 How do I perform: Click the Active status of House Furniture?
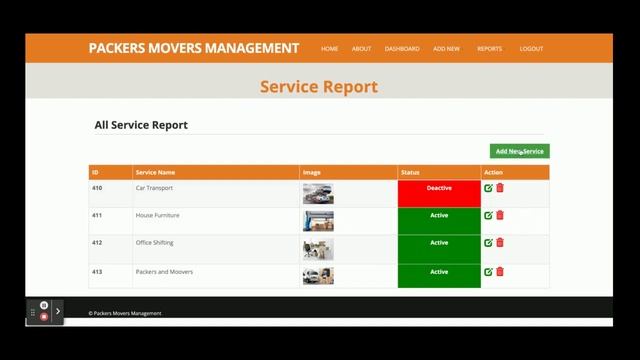point(439,221)
